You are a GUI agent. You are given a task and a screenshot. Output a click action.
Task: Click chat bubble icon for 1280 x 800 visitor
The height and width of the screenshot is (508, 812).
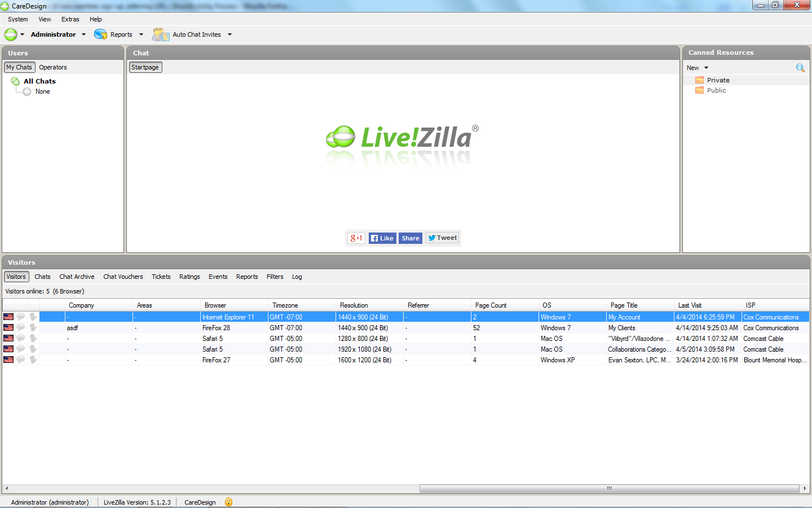point(21,339)
